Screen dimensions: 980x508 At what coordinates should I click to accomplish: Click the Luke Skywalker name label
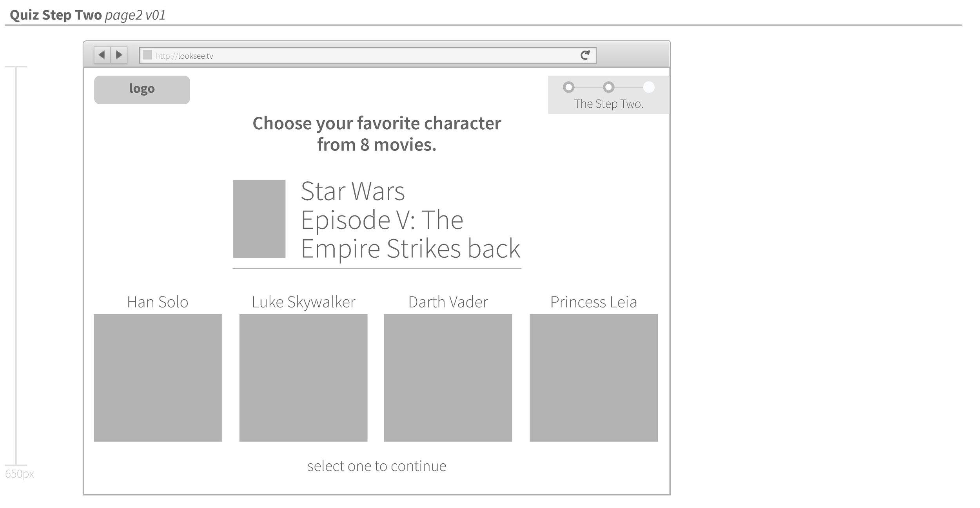coord(303,302)
